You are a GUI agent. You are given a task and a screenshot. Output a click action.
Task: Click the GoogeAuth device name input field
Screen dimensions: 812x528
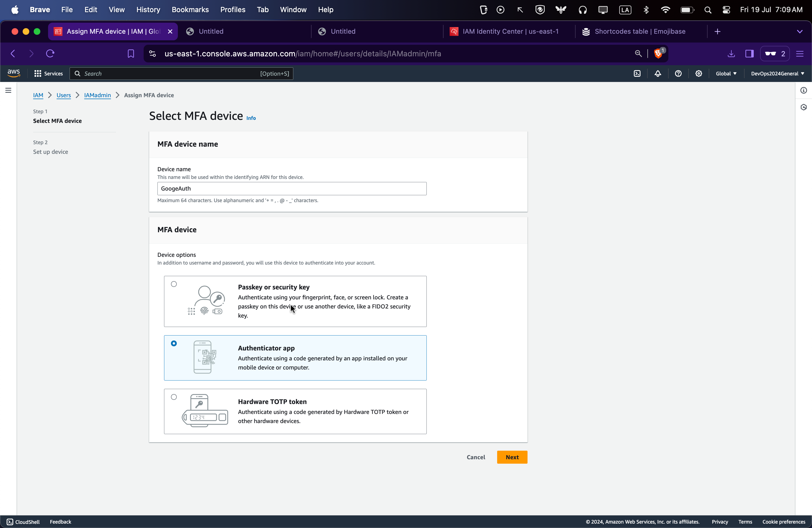(291, 188)
